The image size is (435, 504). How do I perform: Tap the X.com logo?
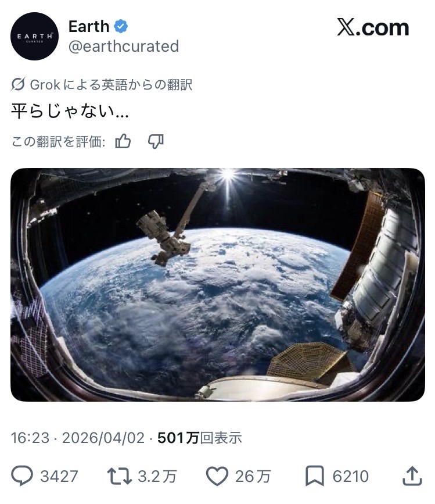372,28
